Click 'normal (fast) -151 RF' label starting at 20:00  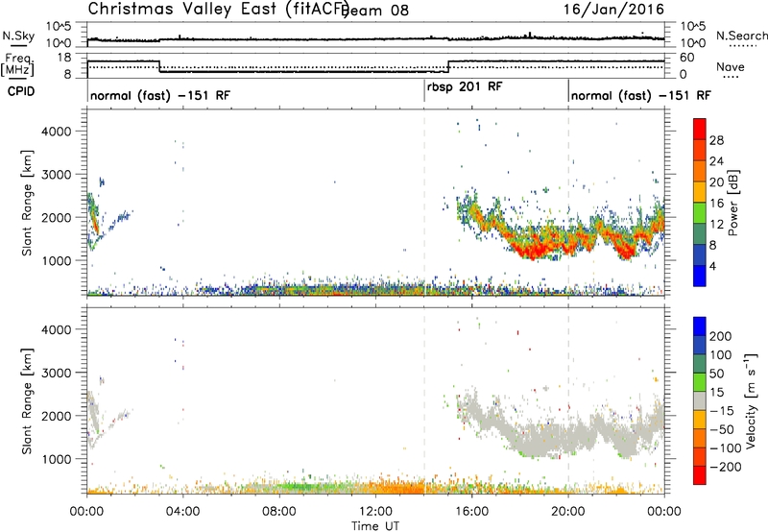point(640,95)
